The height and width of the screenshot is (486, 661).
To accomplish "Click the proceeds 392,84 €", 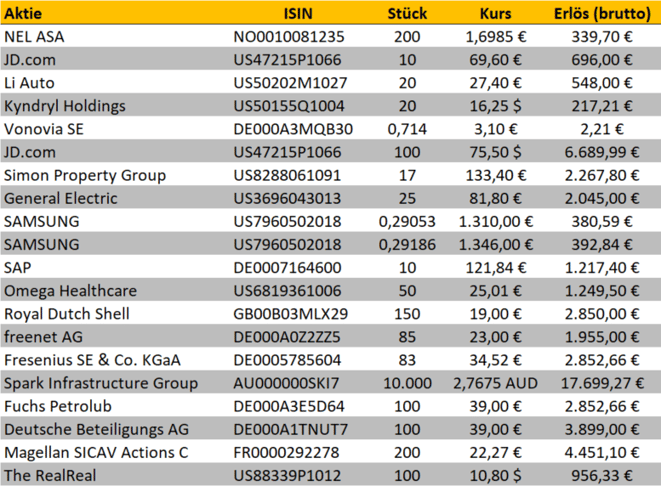I will (x=602, y=245).
